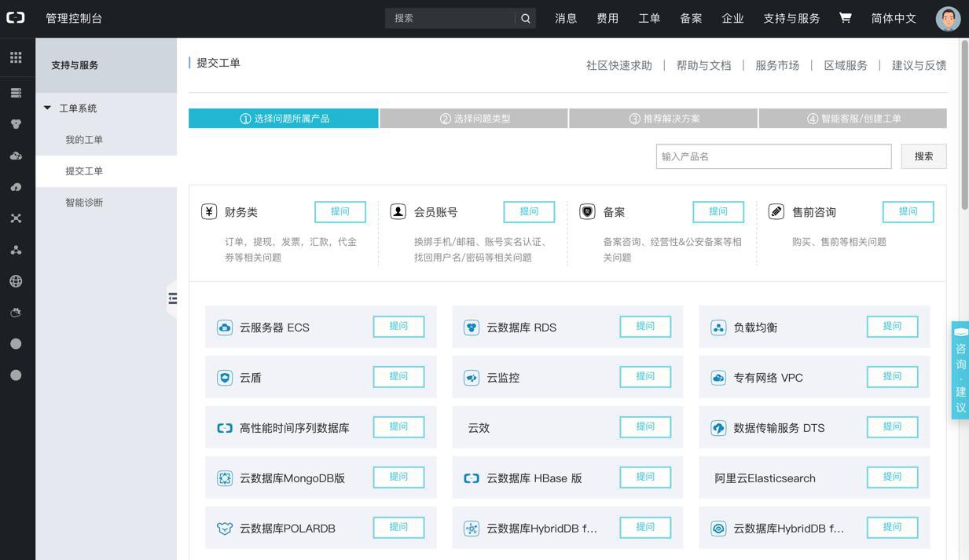Open the 备案 menu in header

pos(691,18)
